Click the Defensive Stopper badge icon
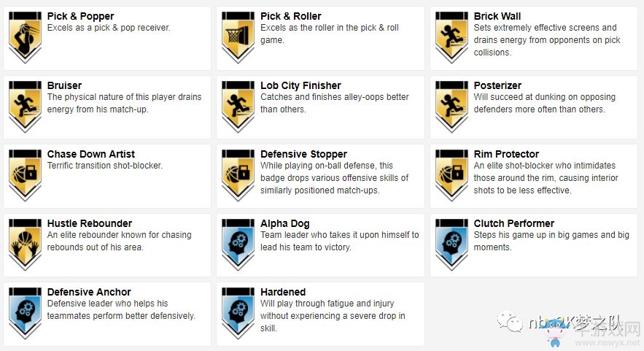The image size is (644, 351). [x=238, y=175]
